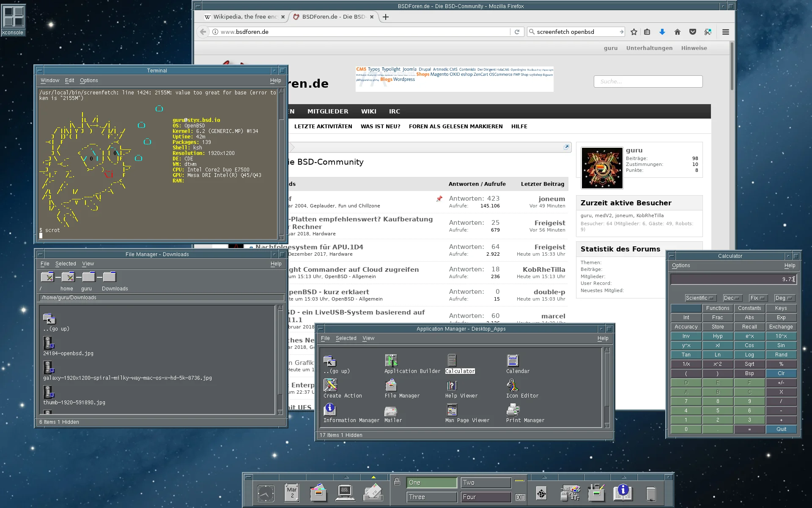Image resolution: width=812 pixels, height=508 pixels.
Task: Click the EXIT logout button on panel
Action: click(520, 497)
